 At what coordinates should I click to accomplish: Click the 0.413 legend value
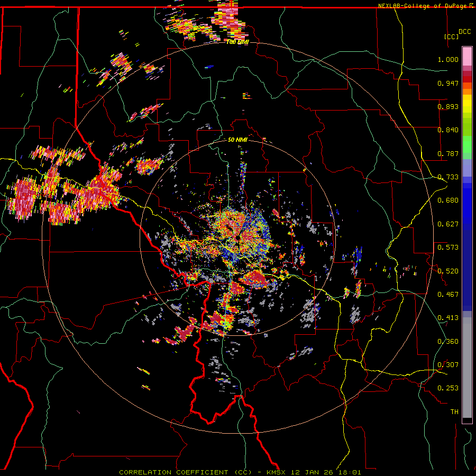[448, 318]
